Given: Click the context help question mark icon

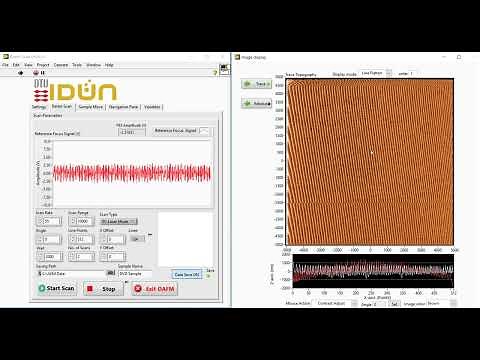Looking at the screenshot, I should [215, 73].
